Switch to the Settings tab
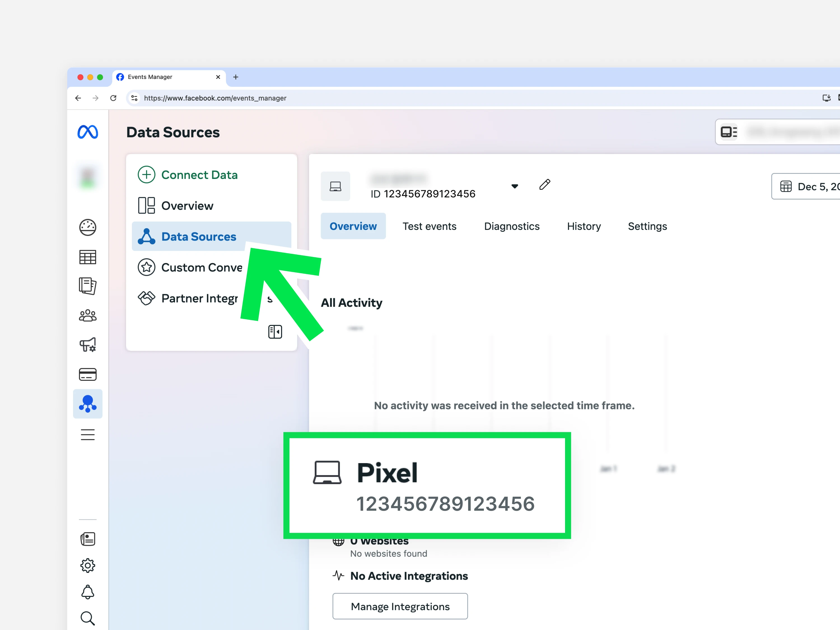The width and height of the screenshot is (840, 630). click(x=647, y=226)
